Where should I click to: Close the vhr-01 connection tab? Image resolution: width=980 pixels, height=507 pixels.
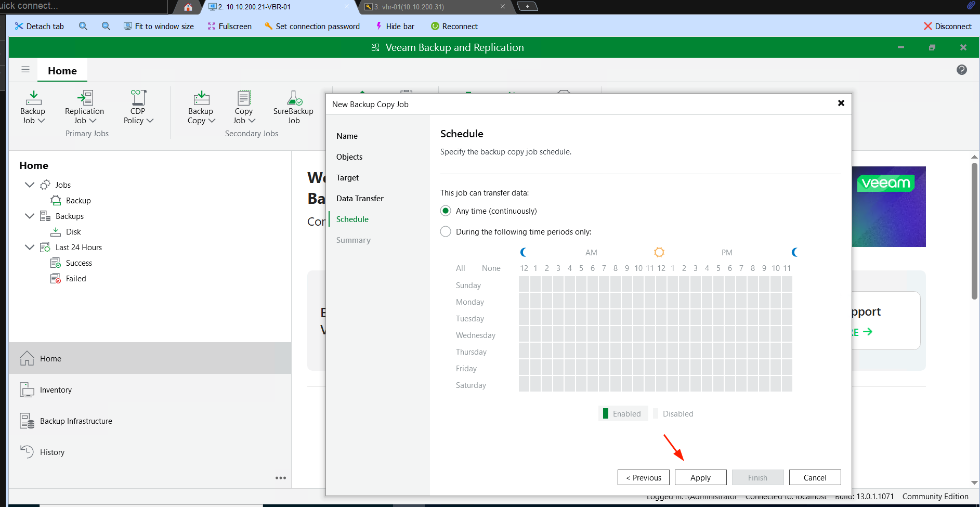coord(503,6)
